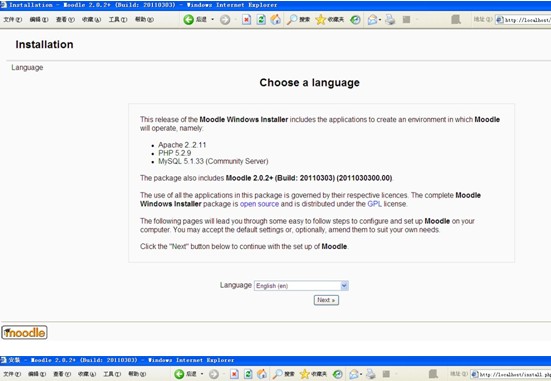Click the 'Apache 2.2.11' list item
Viewport: 551px width, 381px height.
pos(182,145)
